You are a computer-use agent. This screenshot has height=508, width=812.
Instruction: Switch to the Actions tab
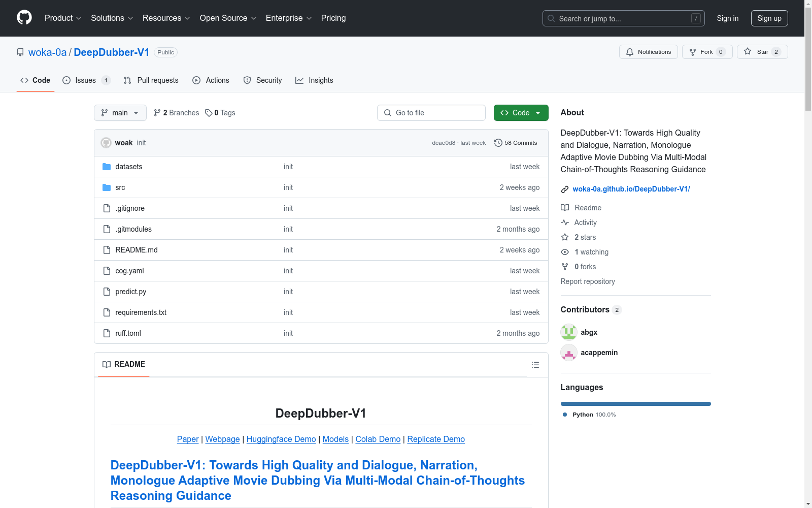pos(211,80)
